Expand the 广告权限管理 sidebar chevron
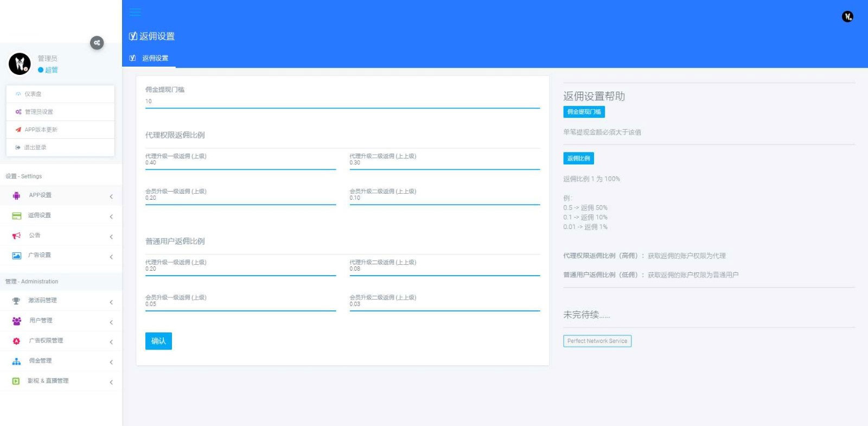Viewport: 868px width, 426px height. [x=111, y=342]
